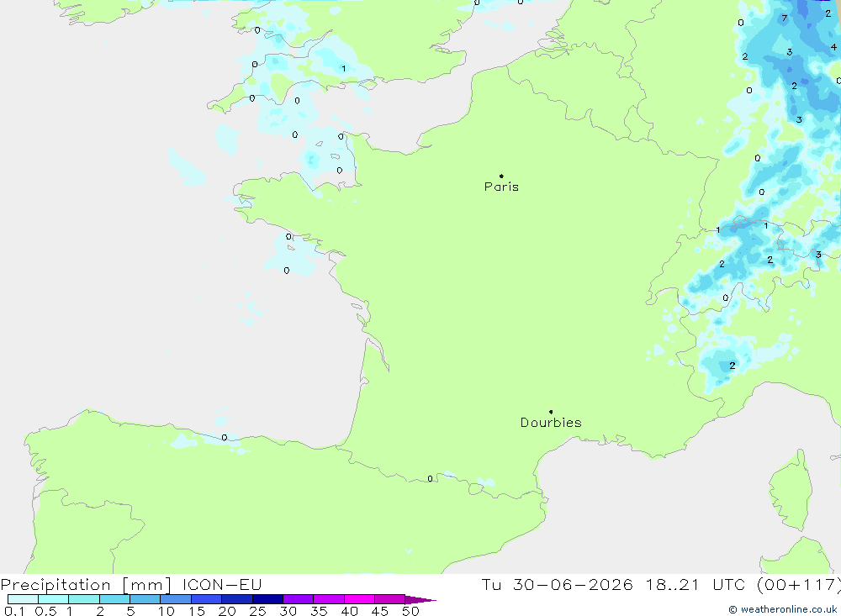Viewport: 841px width, 616px height.
Task: Pick the 20–25 mm legend swatch
Action: click(x=237, y=599)
